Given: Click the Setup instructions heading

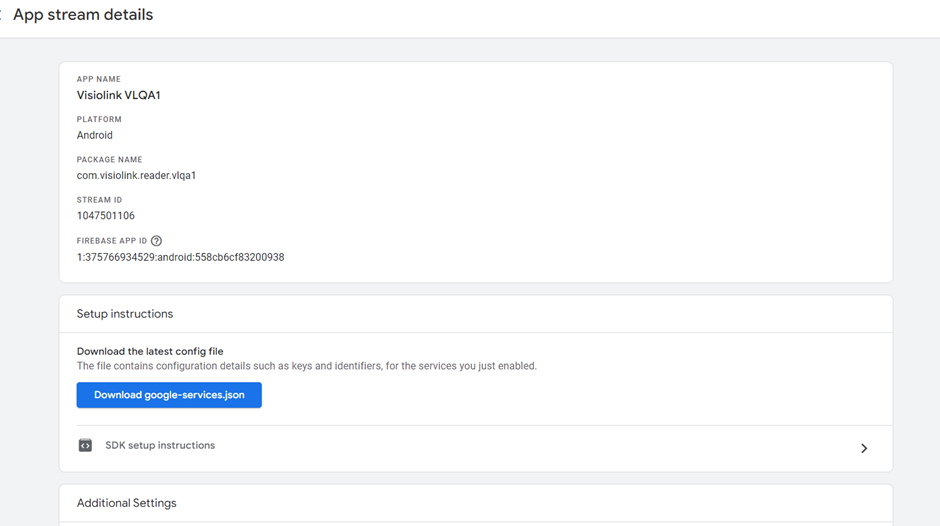Looking at the screenshot, I should pyautogui.click(x=125, y=314).
